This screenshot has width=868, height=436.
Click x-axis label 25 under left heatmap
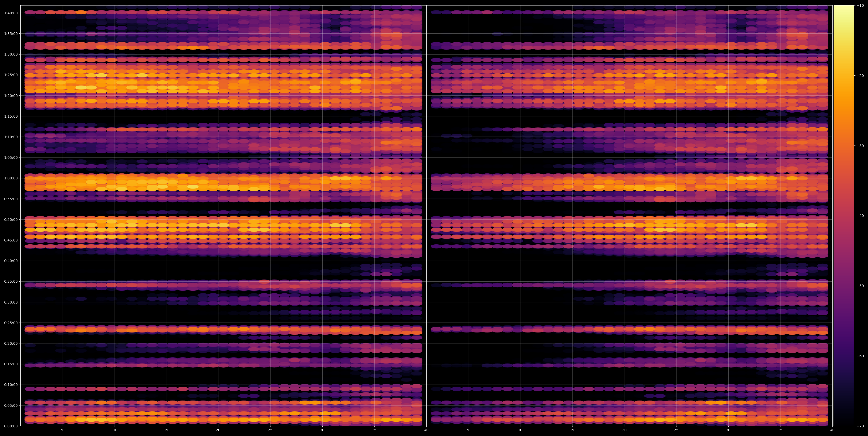tap(270, 430)
